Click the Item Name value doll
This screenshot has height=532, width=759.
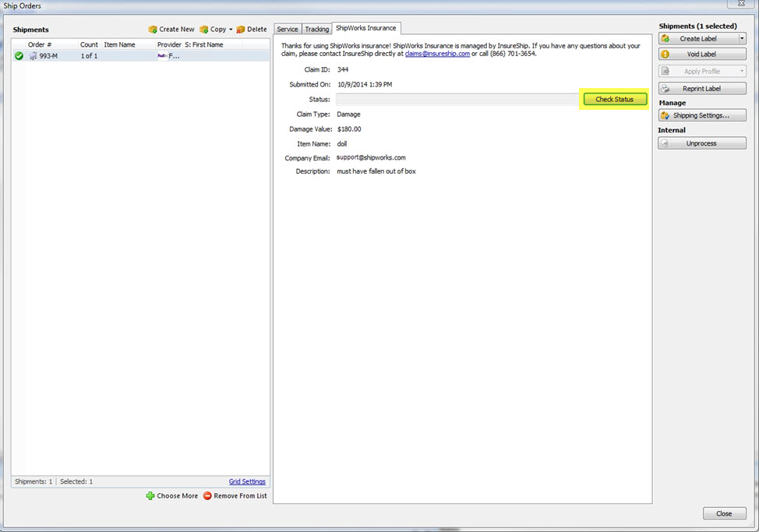pos(342,144)
